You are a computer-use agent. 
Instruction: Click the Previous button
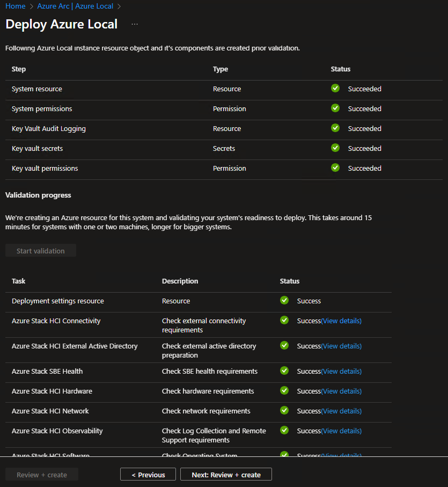(x=148, y=474)
